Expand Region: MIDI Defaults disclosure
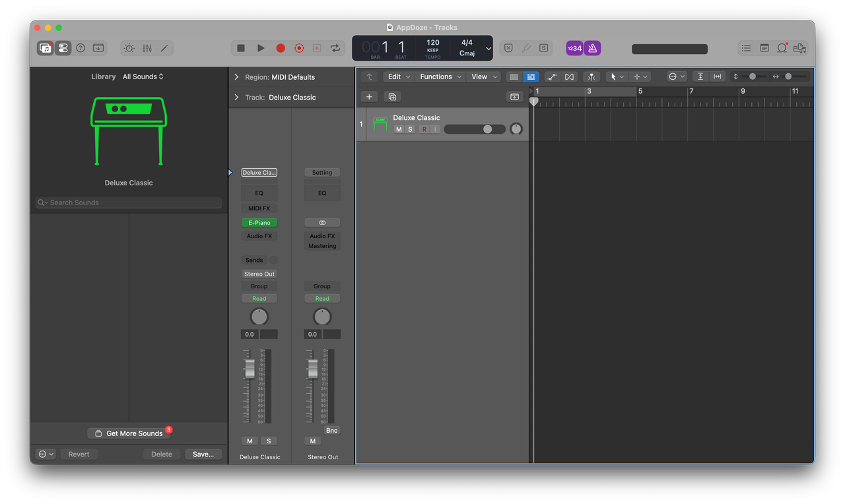Screen dimensions: 845x504 tap(237, 77)
